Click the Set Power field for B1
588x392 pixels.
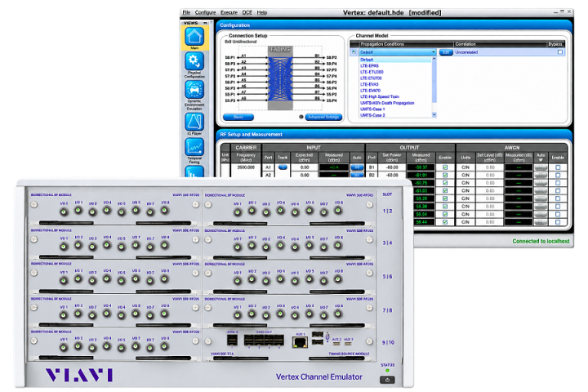pos(392,167)
